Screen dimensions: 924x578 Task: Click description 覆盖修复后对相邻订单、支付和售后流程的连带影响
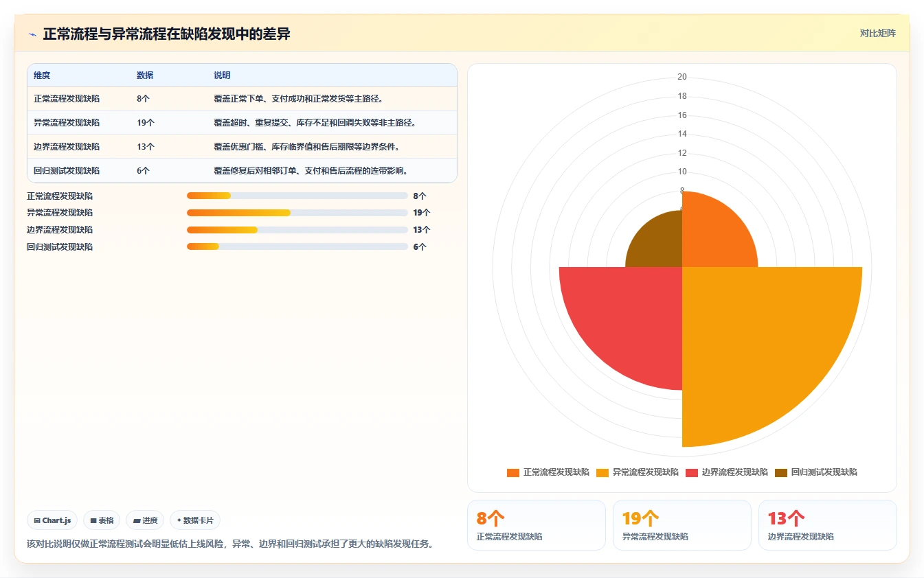[311, 171]
